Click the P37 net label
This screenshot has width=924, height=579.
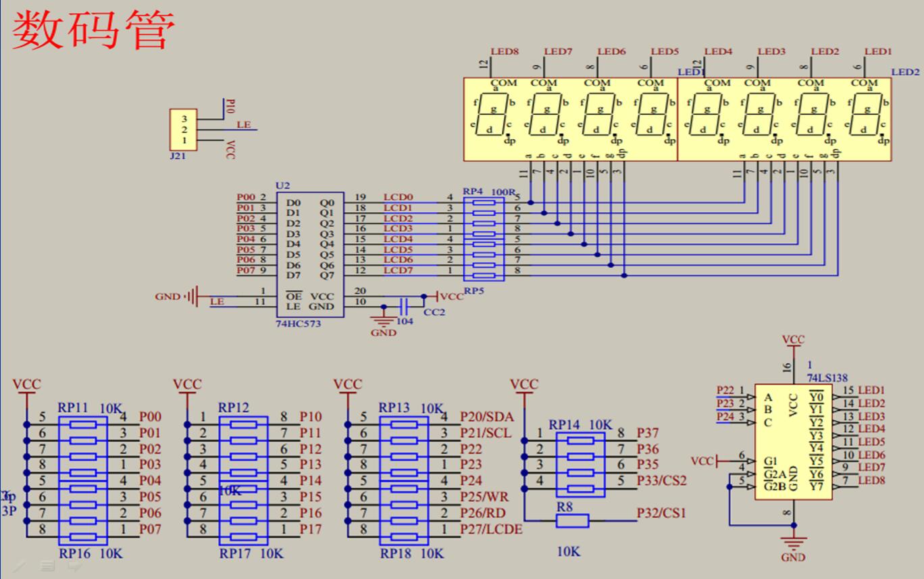648,433
